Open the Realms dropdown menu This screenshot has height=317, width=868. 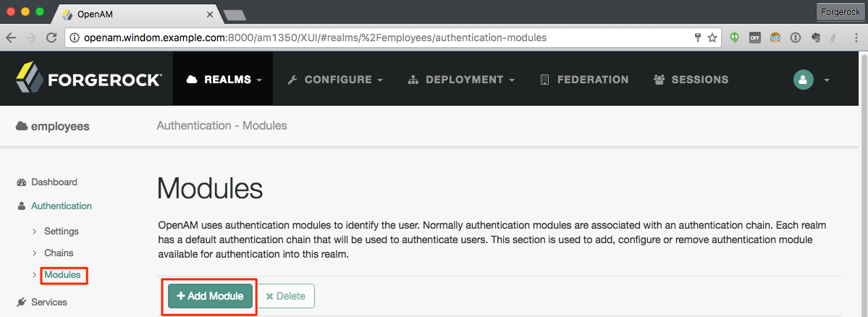coord(223,80)
